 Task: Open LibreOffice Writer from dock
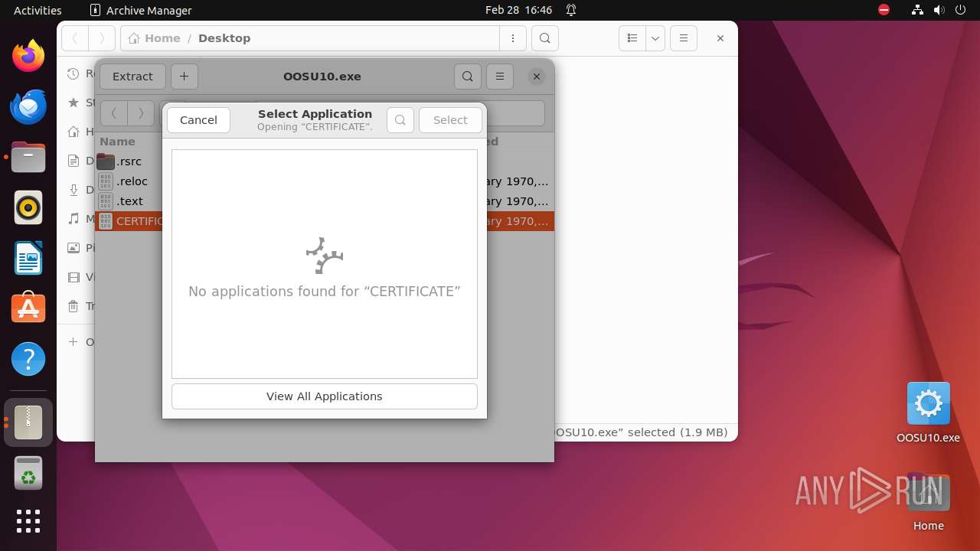pyautogui.click(x=28, y=258)
